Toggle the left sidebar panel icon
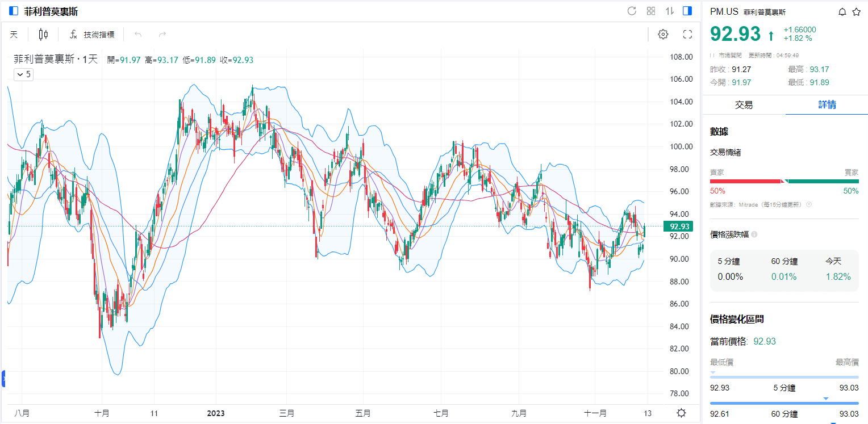Viewport: 868px width, 424px height. pos(14,11)
